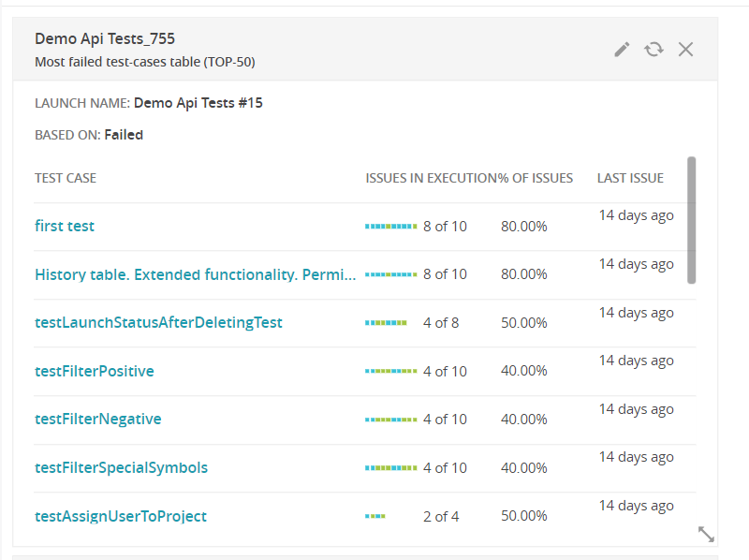Click execution bar for History table row
This screenshot has width=749, height=560.
tap(390, 274)
